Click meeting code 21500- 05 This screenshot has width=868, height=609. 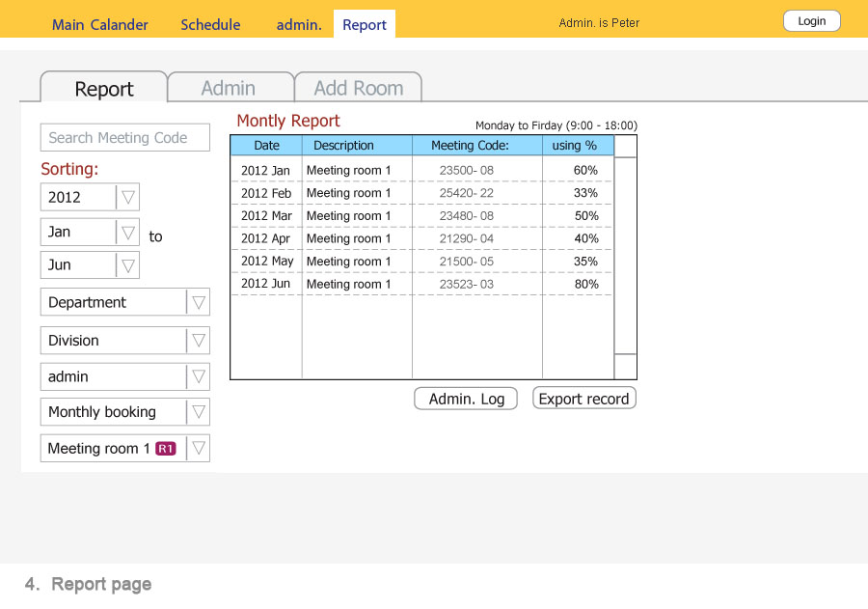[x=466, y=261]
